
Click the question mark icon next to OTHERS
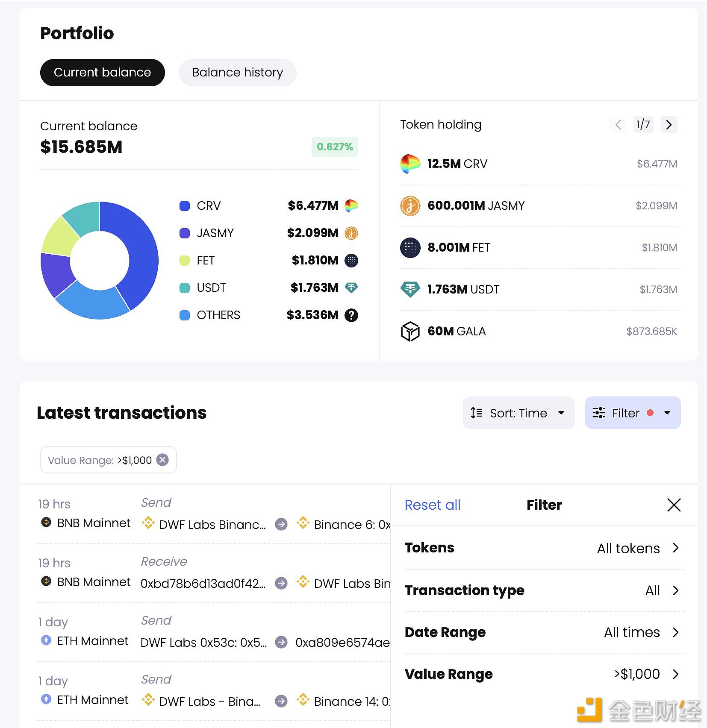coord(351,315)
